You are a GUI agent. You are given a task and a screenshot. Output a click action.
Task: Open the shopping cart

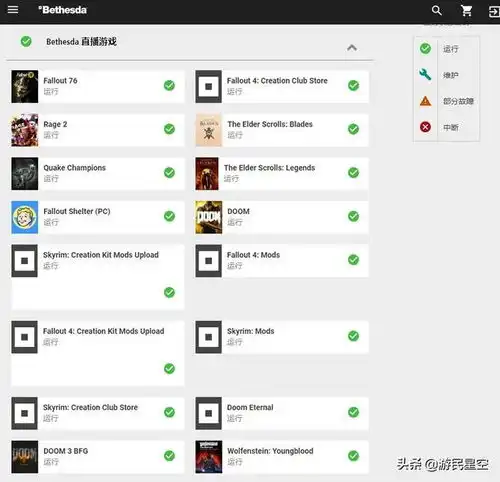[x=466, y=11]
